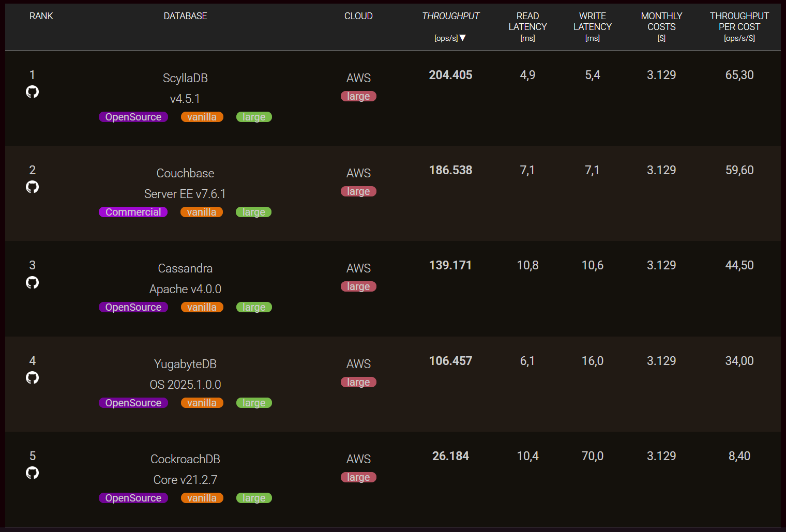Click CockroachDB's GitHub icon
Image resolution: width=786 pixels, height=532 pixels.
point(32,473)
